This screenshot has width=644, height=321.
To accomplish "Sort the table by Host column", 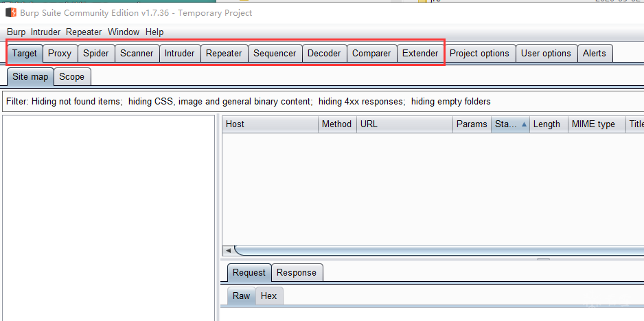I will point(271,124).
